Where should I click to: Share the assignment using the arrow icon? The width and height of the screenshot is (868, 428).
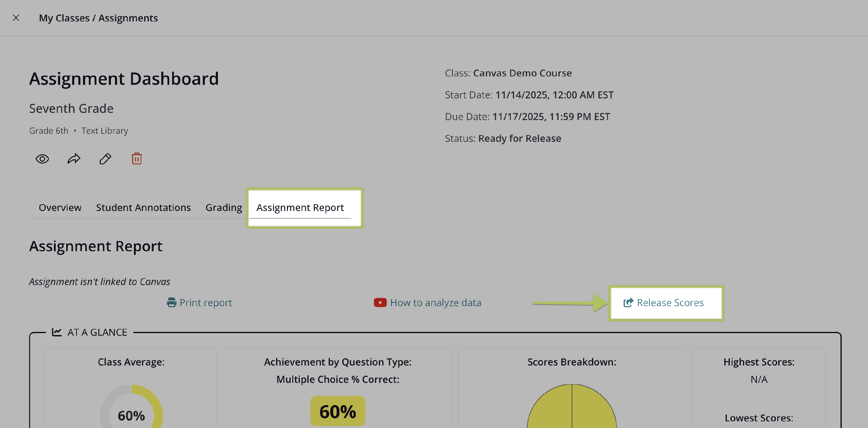(74, 158)
